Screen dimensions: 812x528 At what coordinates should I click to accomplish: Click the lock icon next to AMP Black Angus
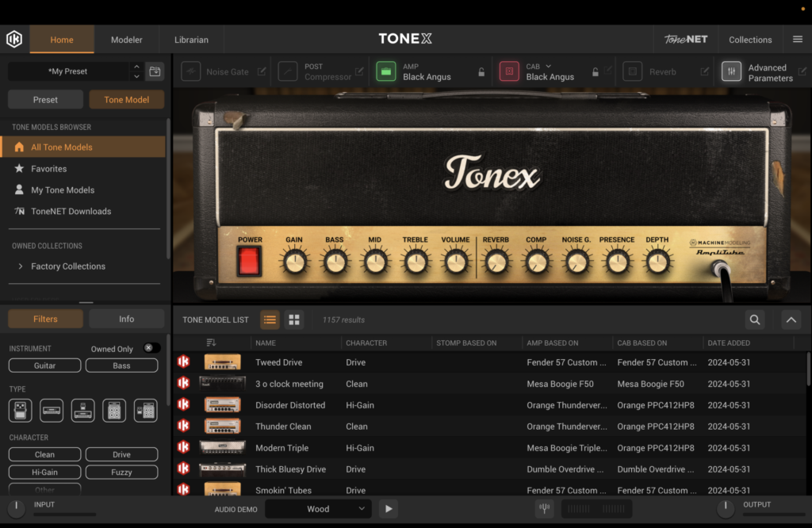481,72
